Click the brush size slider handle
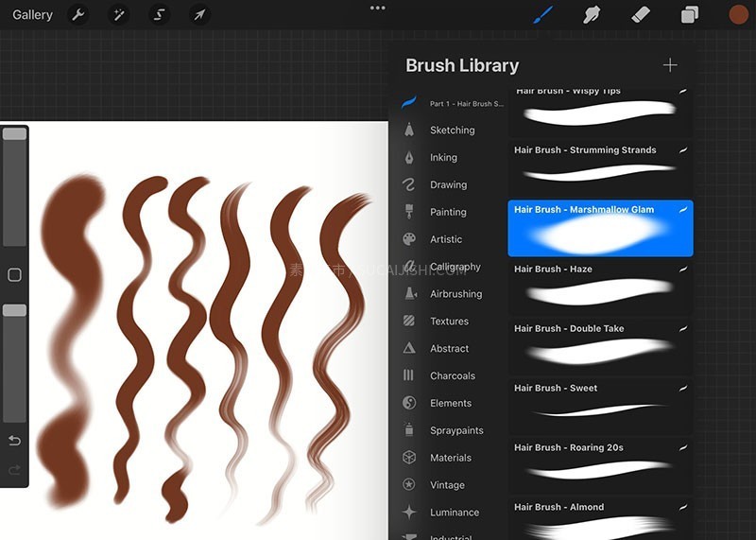 coord(14,133)
